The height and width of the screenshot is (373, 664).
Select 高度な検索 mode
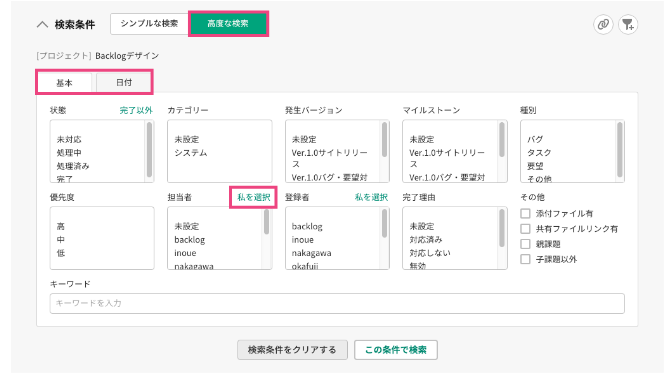[x=228, y=24]
